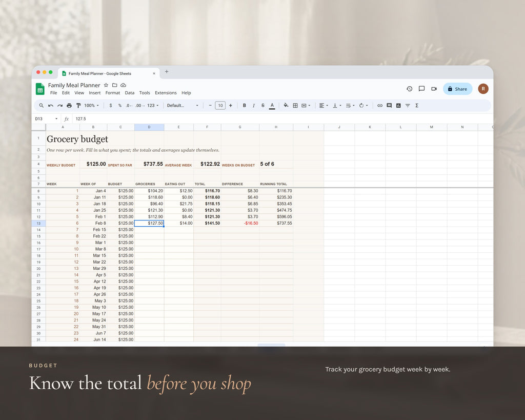Screen dimensions: 525x420
Task: Open version history clock icon
Action: pos(410,89)
